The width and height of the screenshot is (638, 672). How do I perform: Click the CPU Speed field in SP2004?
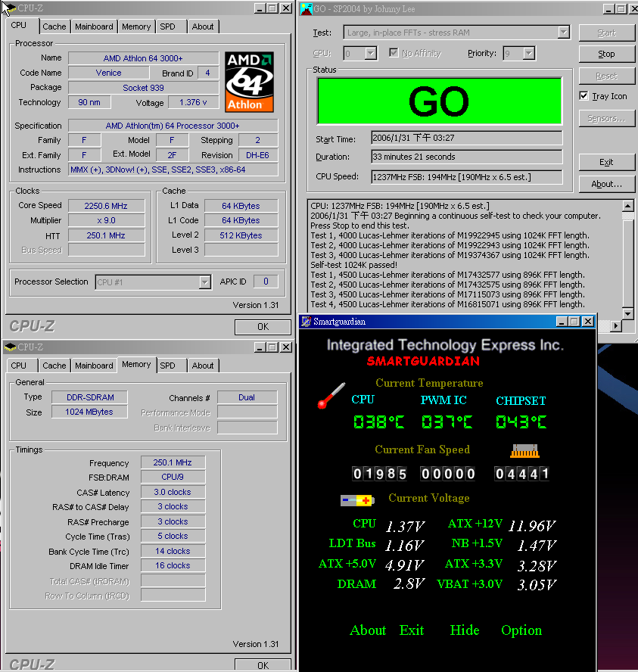coord(467,177)
